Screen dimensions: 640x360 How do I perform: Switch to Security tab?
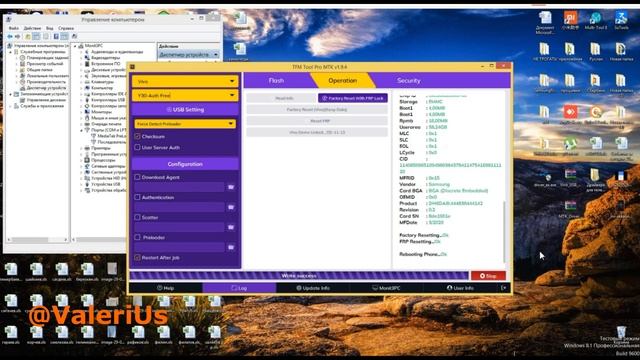(x=409, y=80)
